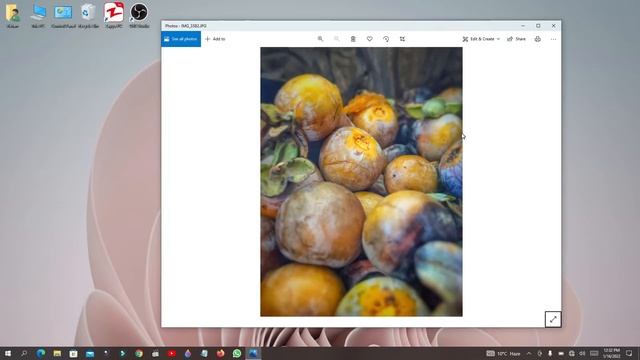Select This PC desktop icon
Image resolution: width=640 pixels, height=360 pixels.
click(x=38, y=16)
